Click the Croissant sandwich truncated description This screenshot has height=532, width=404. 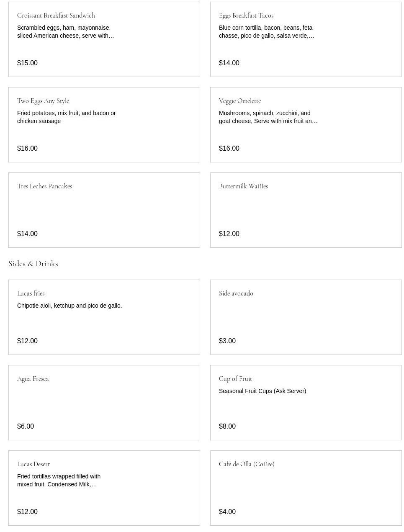65,32
